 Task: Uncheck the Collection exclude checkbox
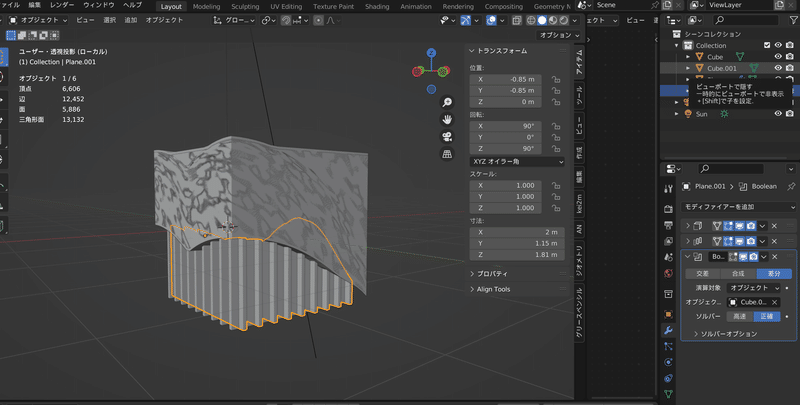(767, 45)
